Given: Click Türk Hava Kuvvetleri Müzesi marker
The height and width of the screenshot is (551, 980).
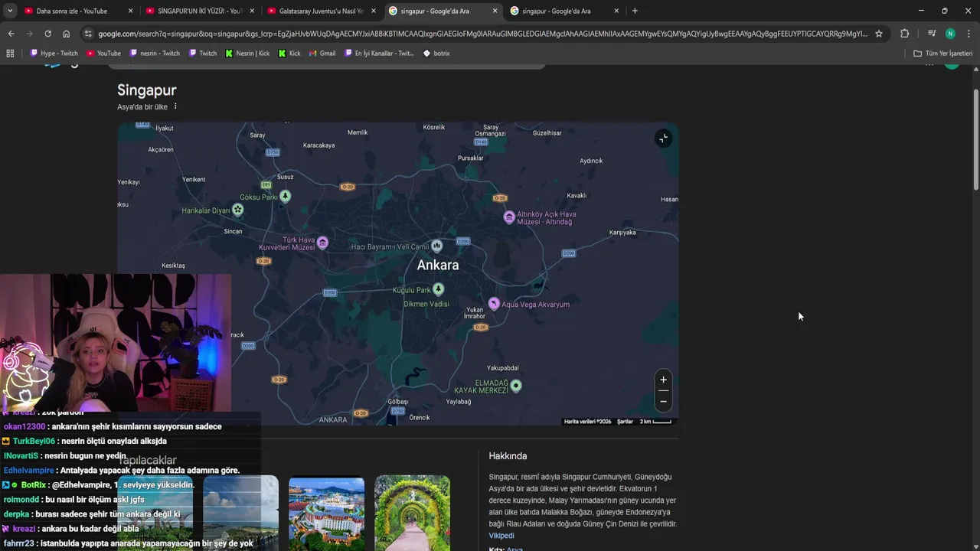Looking at the screenshot, I should [323, 243].
